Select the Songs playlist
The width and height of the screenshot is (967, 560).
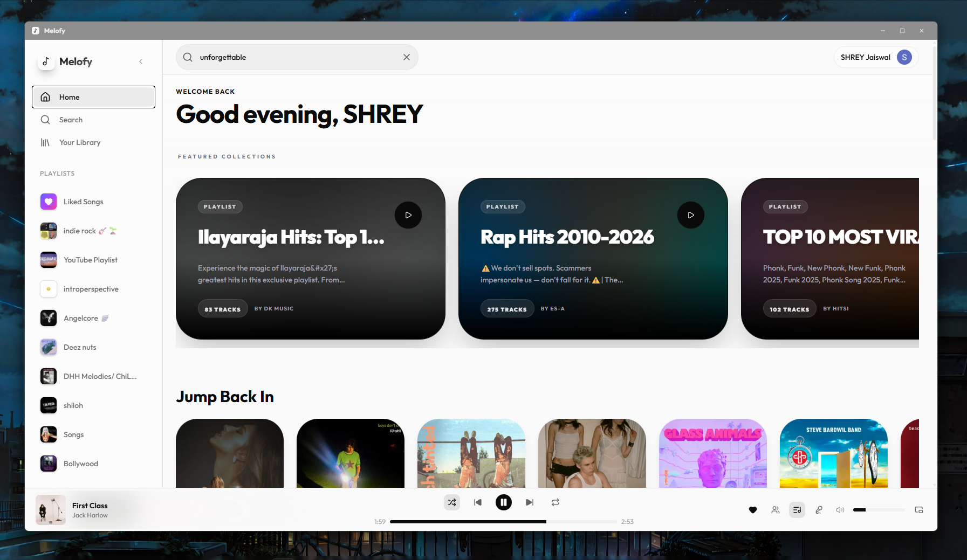pyautogui.click(x=93, y=434)
